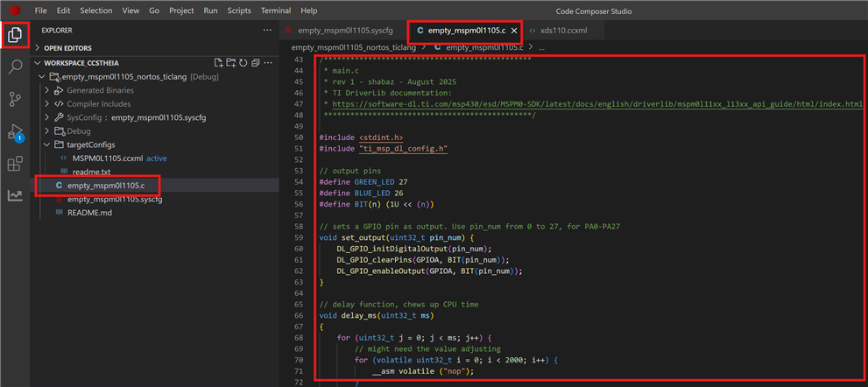The width and height of the screenshot is (868, 387).
Task: Open the Terminal menu
Action: coord(276,11)
